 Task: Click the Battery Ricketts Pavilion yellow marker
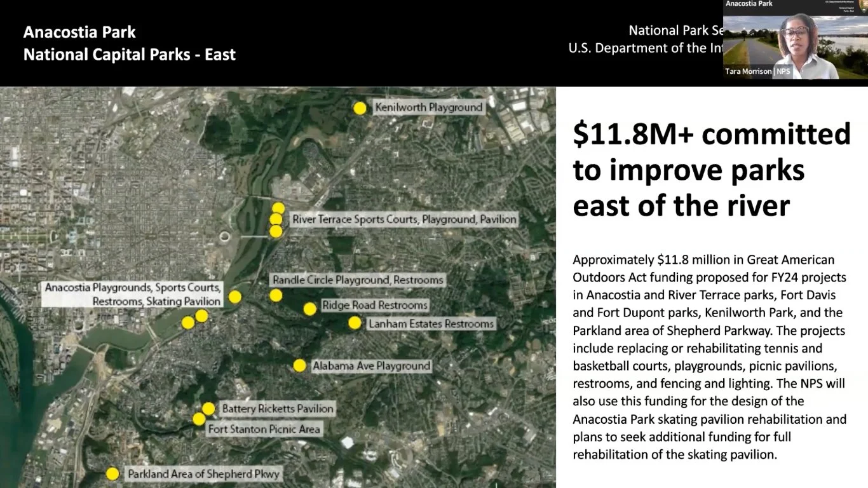[x=208, y=409]
